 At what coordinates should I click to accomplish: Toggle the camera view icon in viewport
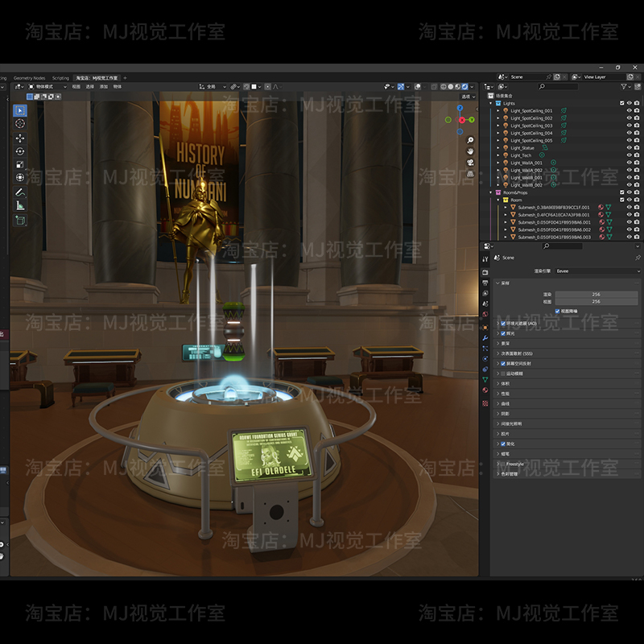click(470, 163)
